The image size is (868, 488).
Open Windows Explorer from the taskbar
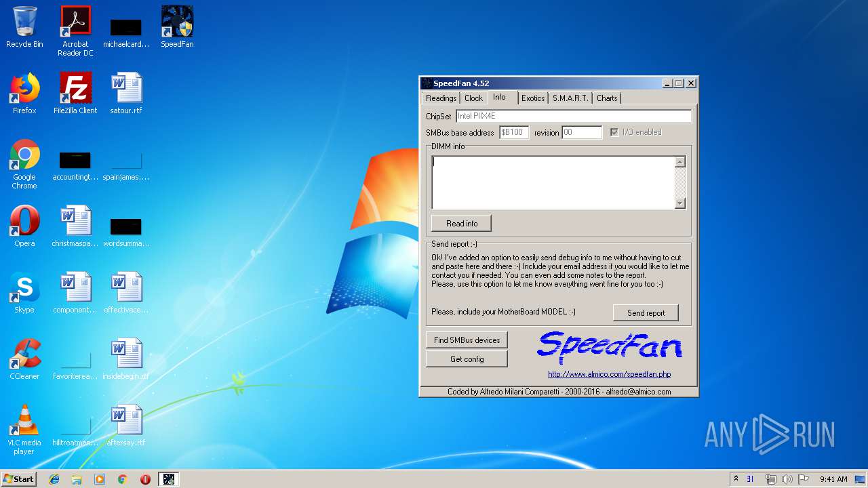coord(77,479)
